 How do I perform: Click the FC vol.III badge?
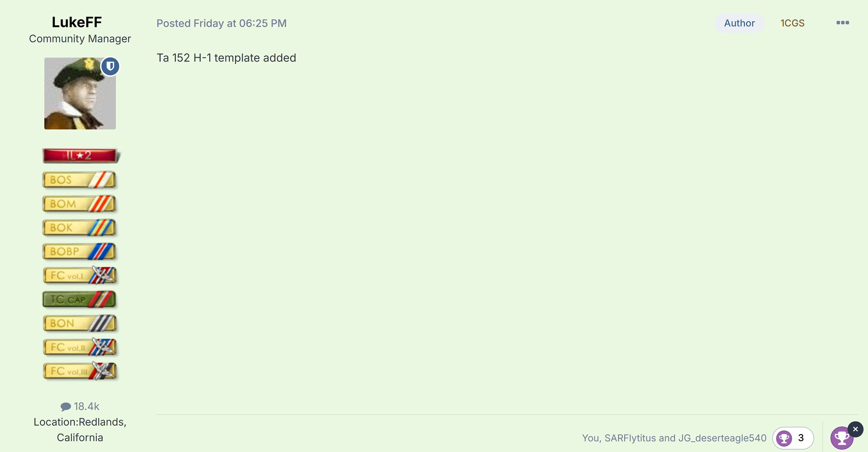80,371
